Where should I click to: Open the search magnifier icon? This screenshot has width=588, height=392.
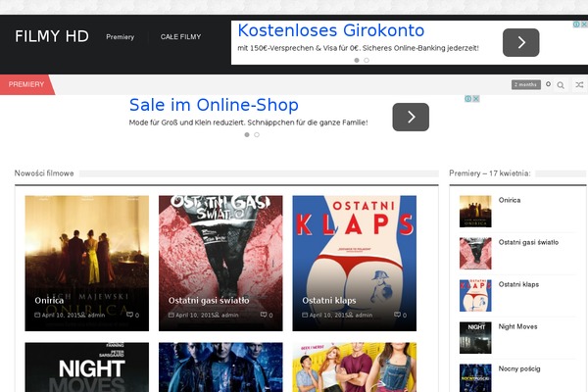[x=561, y=85]
